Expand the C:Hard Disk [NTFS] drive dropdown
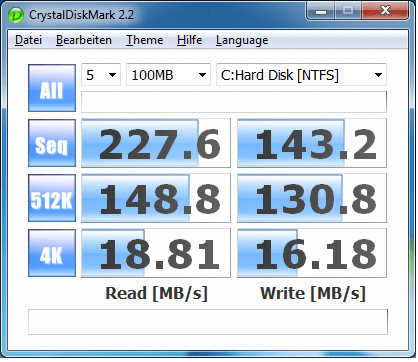 pos(301,75)
